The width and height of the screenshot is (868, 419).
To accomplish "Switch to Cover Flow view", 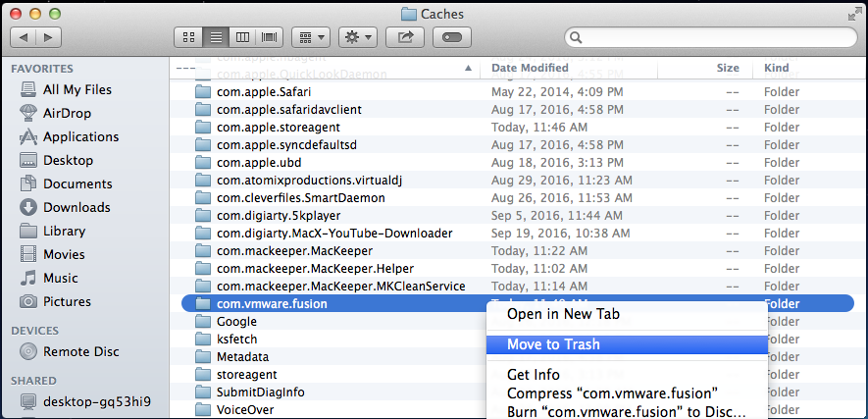I will [270, 37].
